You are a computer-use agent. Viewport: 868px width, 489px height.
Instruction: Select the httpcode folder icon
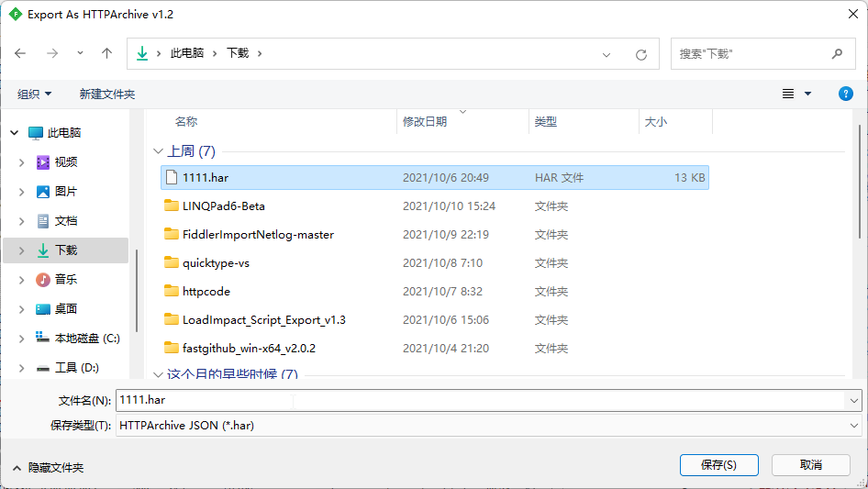tap(172, 291)
